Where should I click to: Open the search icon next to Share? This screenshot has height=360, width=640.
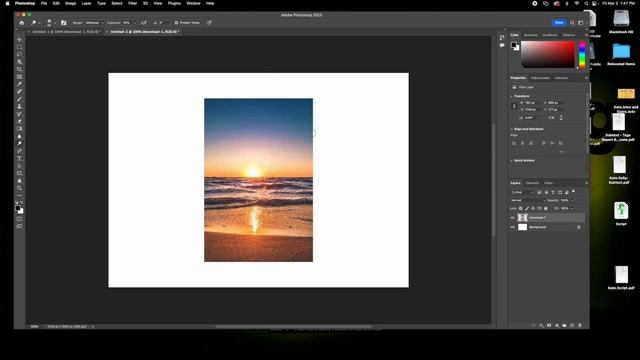(x=572, y=23)
